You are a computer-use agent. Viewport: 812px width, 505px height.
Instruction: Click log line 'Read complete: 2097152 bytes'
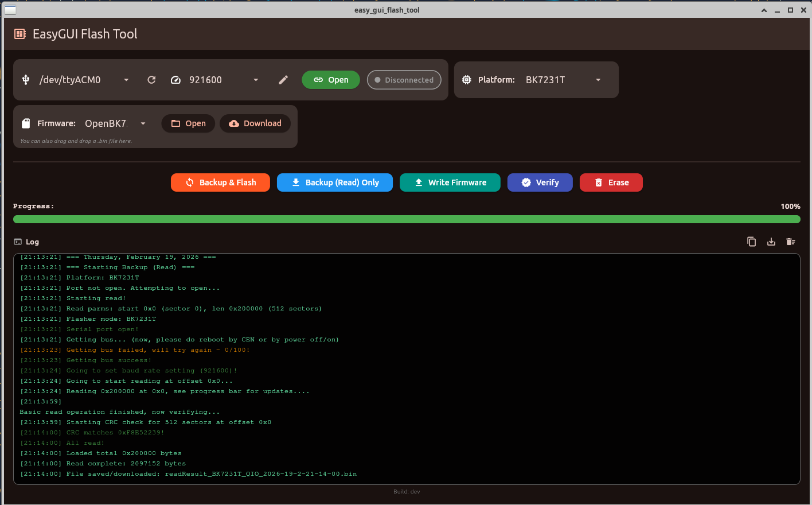pyautogui.click(x=103, y=464)
